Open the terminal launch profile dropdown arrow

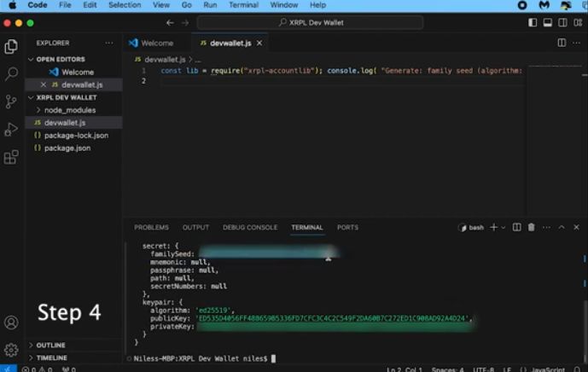tap(504, 228)
